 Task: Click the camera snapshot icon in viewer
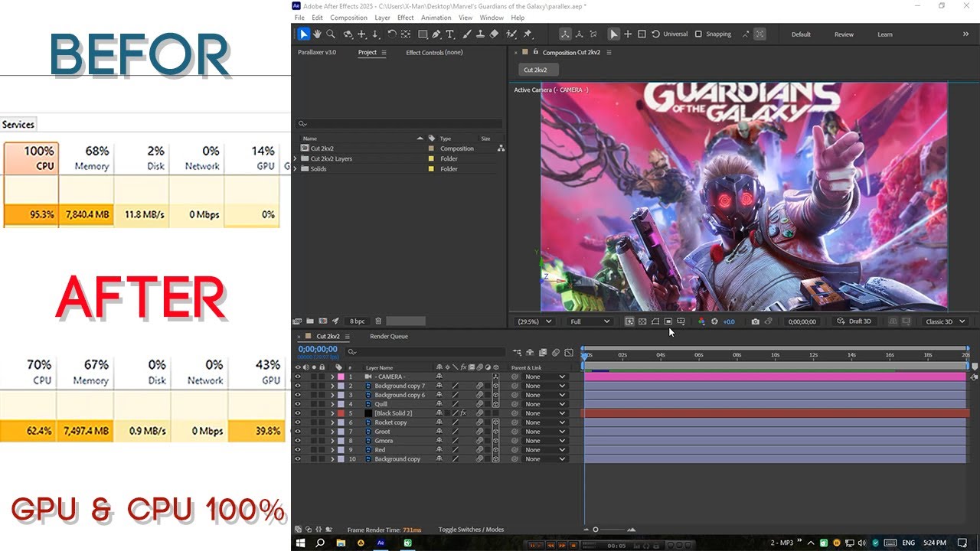[x=756, y=321]
